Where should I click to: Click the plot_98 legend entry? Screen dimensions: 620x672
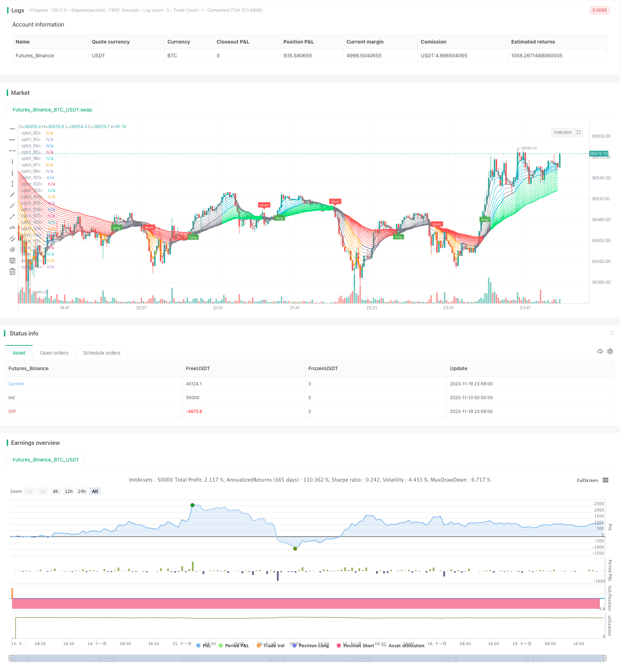click(x=37, y=171)
